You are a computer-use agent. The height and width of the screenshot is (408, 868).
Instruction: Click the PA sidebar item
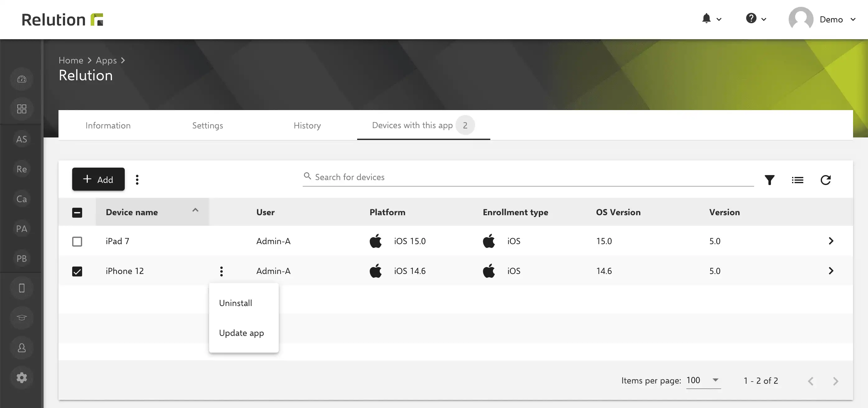point(21,229)
